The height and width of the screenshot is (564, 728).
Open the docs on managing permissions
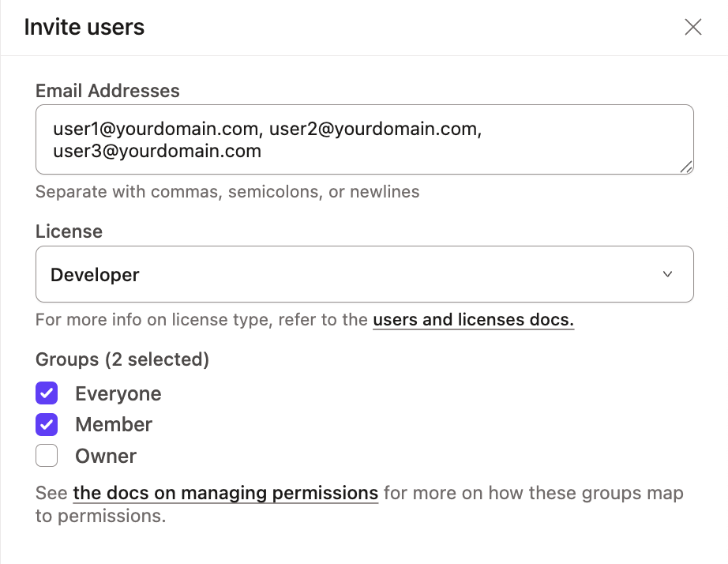click(x=224, y=493)
